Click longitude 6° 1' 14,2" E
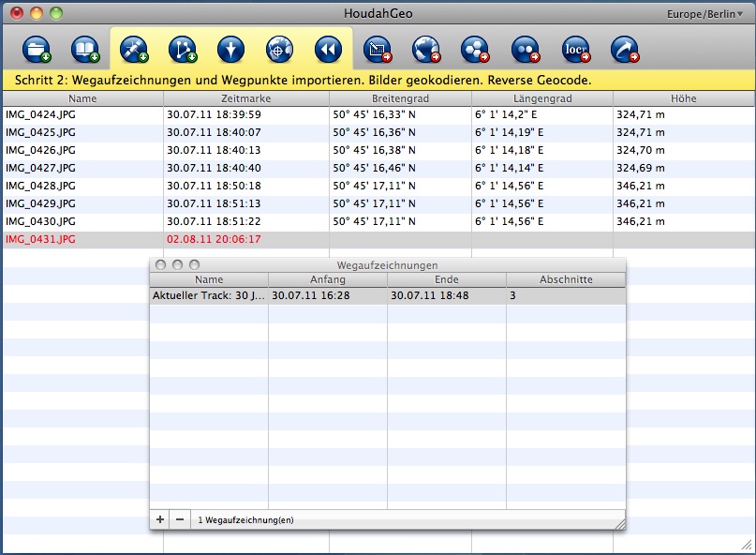756x555 pixels. coord(506,115)
